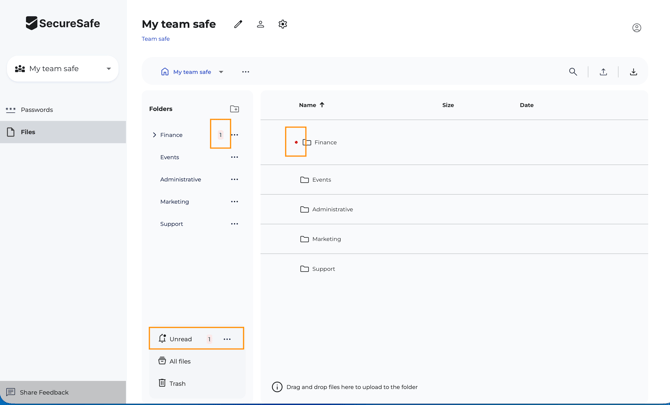Select Files in the left sidebar

(x=28, y=132)
